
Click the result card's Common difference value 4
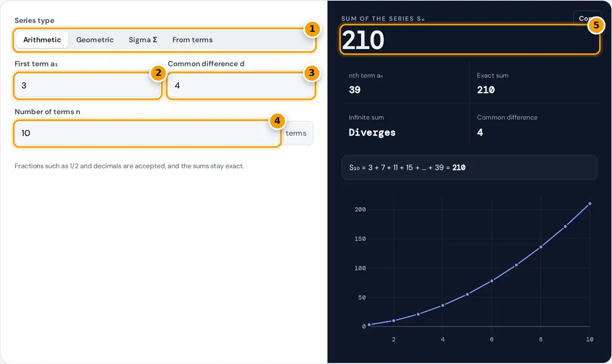[x=480, y=133]
